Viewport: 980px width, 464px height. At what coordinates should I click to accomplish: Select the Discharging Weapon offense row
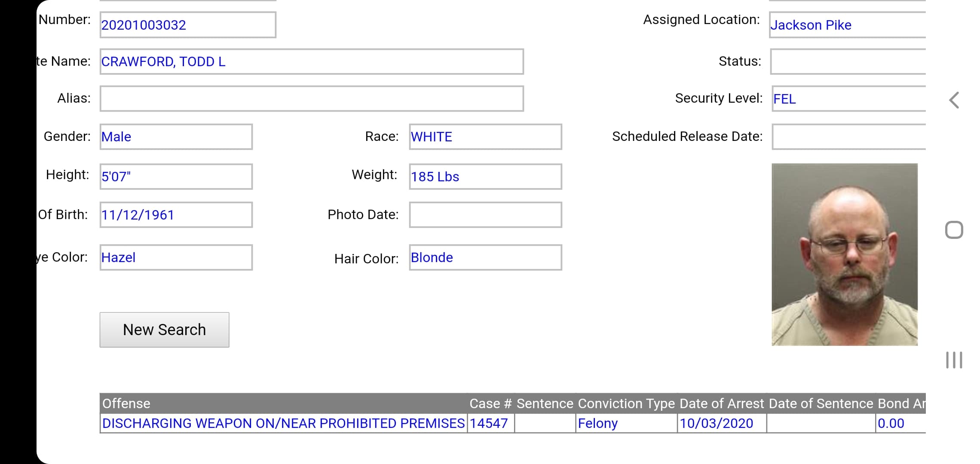(x=283, y=423)
